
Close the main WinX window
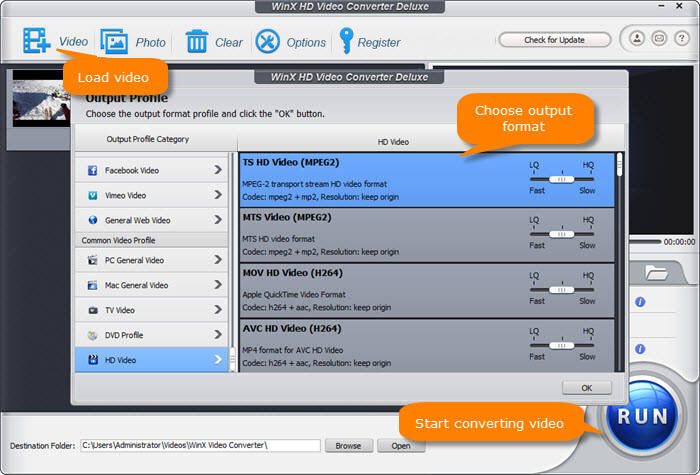pyautogui.click(x=679, y=6)
